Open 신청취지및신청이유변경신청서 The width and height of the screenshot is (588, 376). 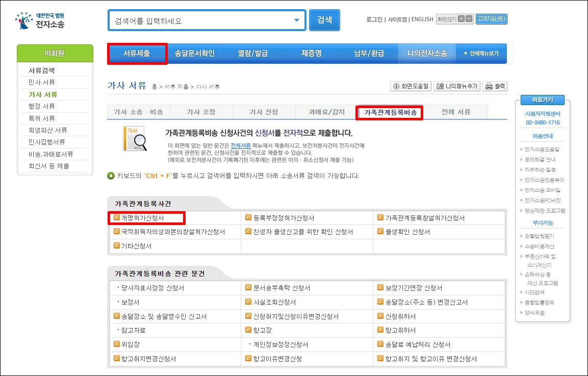(296, 317)
